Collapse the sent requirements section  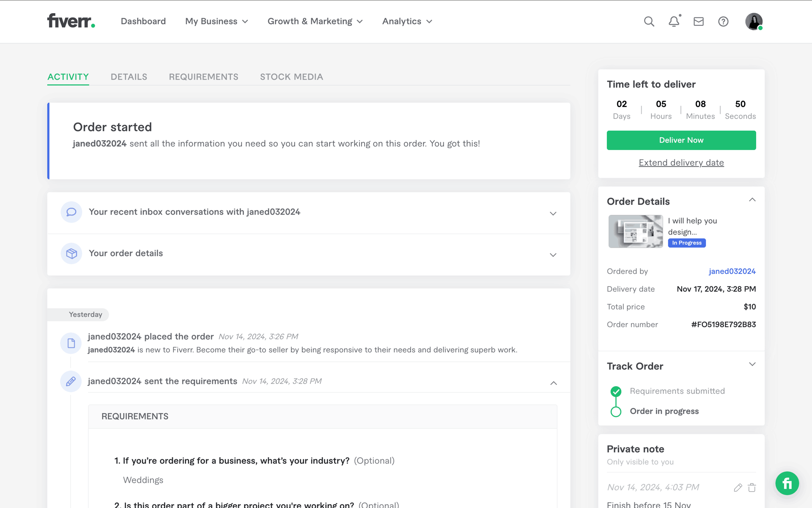click(553, 383)
